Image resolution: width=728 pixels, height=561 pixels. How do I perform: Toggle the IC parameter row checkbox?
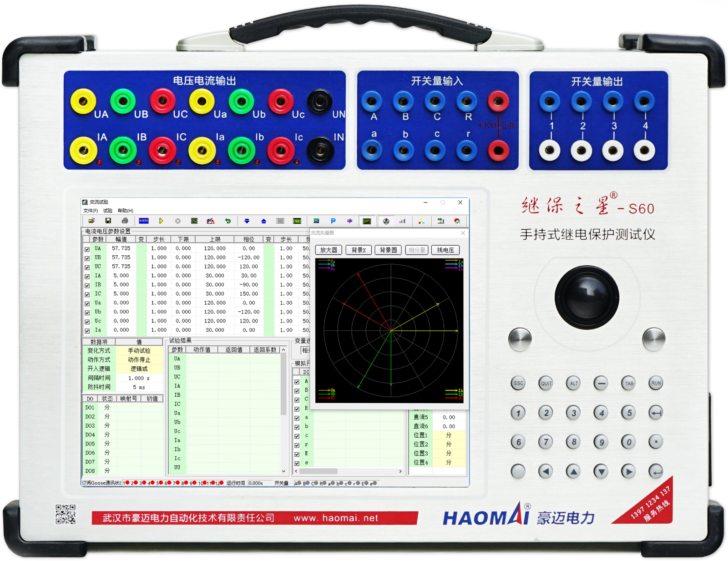pyautogui.click(x=87, y=294)
